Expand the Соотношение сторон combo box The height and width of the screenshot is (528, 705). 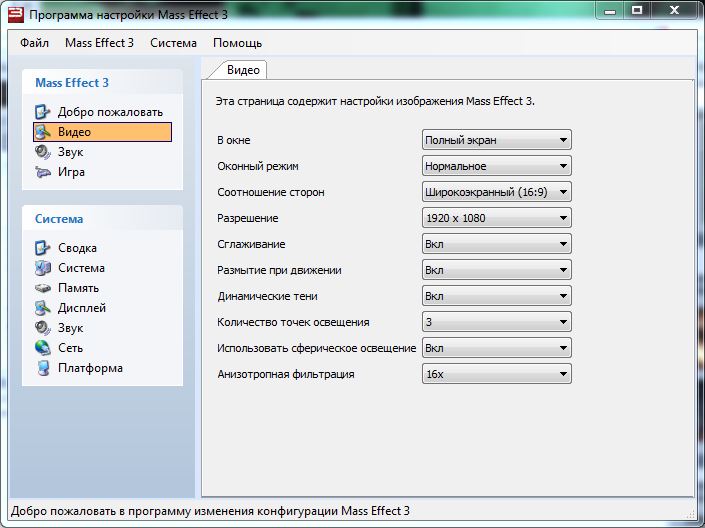[x=497, y=192]
